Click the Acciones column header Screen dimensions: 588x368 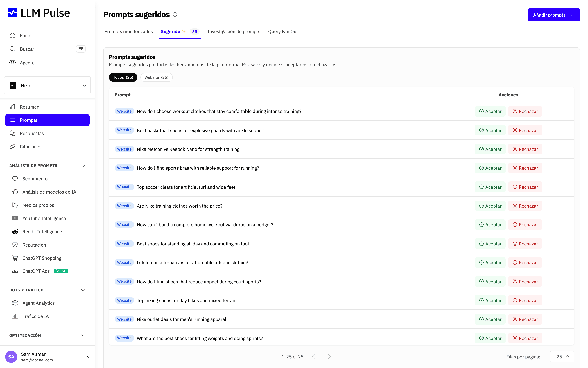[508, 95]
